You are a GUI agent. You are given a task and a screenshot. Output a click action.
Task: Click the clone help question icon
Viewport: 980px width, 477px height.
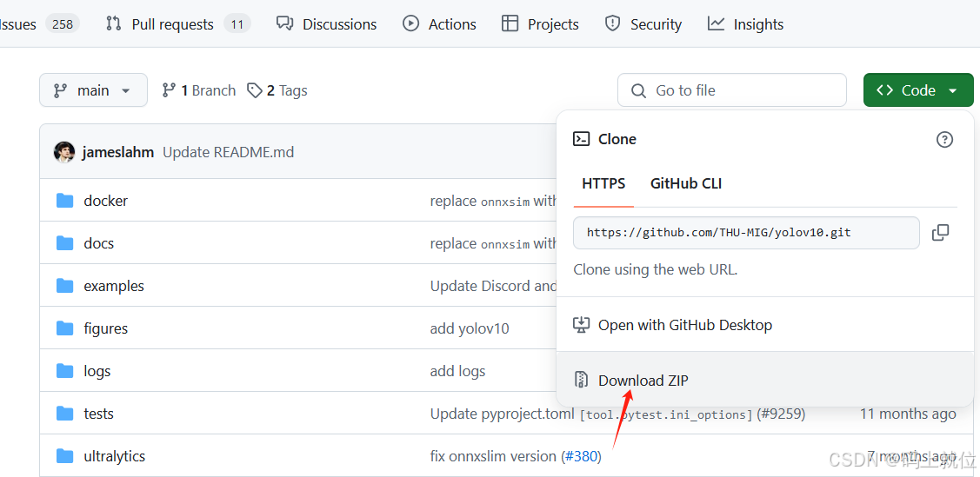pos(944,139)
